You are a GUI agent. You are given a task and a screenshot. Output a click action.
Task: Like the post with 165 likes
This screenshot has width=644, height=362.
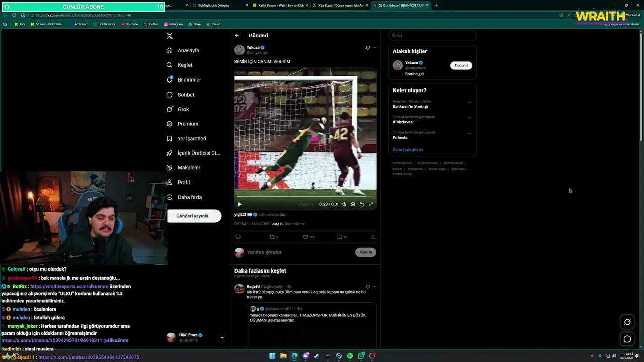[x=308, y=237]
